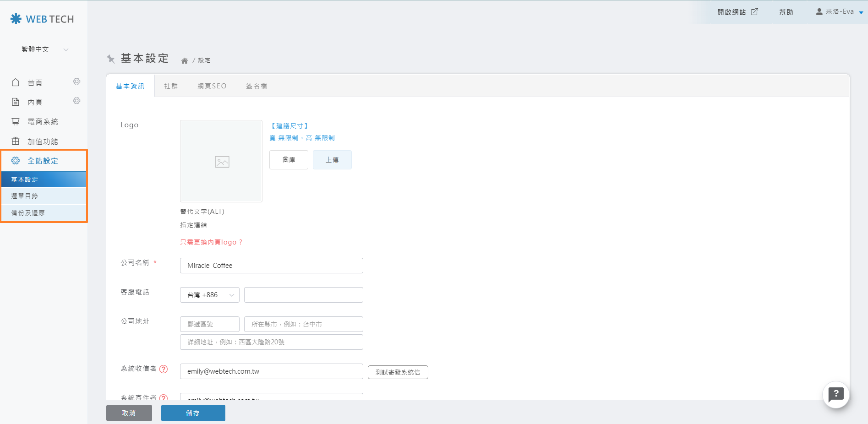Open the floating help question-mark bubble
The width and height of the screenshot is (868, 424).
pyautogui.click(x=835, y=394)
